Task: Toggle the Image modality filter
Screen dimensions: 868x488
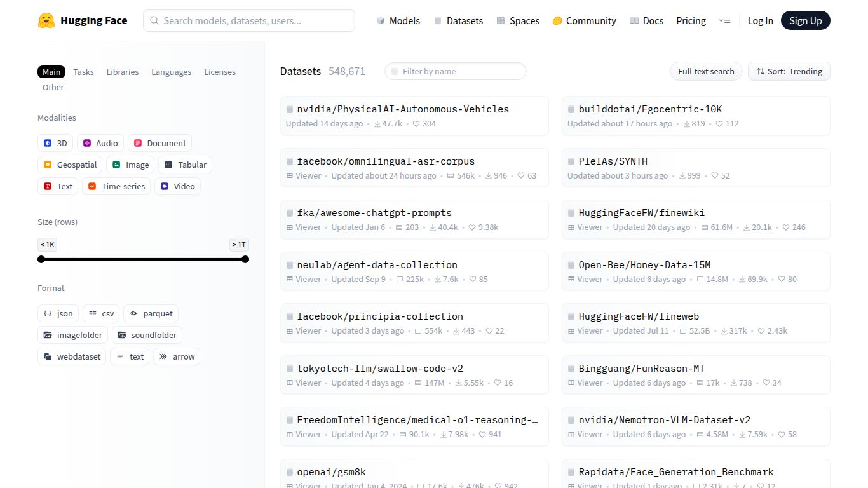Action: [x=130, y=165]
